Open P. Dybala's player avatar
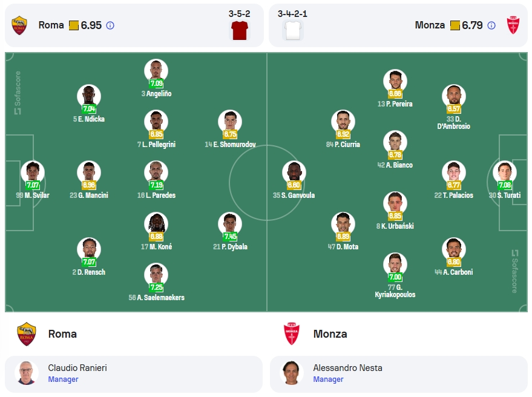The width and height of the screenshot is (532, 397). (230, 224)
